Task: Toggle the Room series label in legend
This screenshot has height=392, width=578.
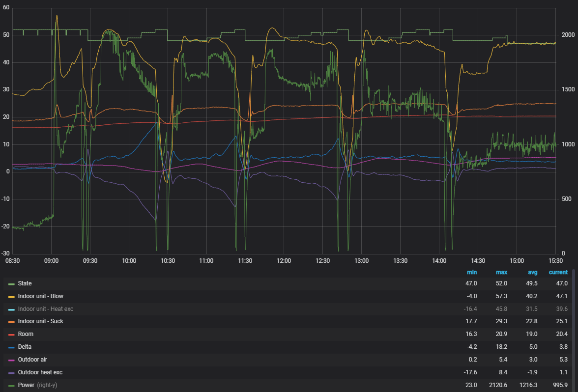Action: pyautogui.click(x=26, y=334)
